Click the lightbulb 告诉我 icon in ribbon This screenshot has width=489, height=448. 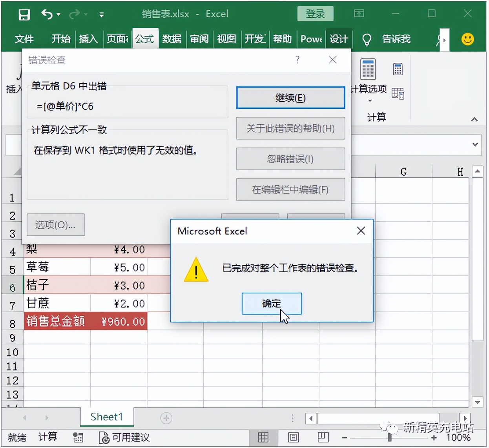366,39
